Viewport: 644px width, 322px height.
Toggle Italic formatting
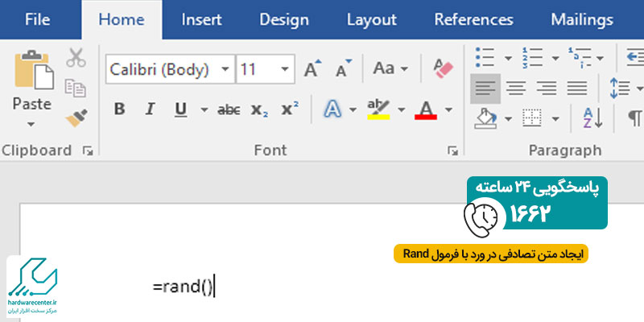click(x=150, y=109)
